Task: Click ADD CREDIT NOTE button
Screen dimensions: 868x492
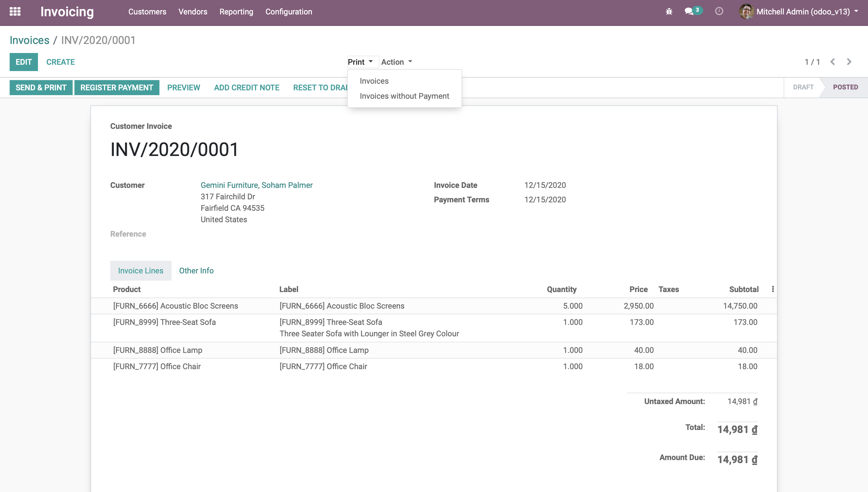Action: point(247,88)
